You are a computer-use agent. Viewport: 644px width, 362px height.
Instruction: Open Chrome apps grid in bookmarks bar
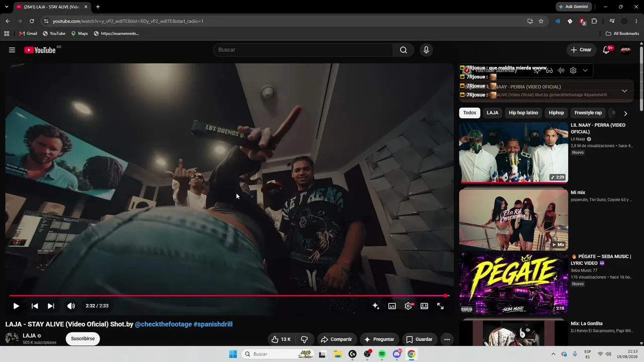[x=7, y=34]
